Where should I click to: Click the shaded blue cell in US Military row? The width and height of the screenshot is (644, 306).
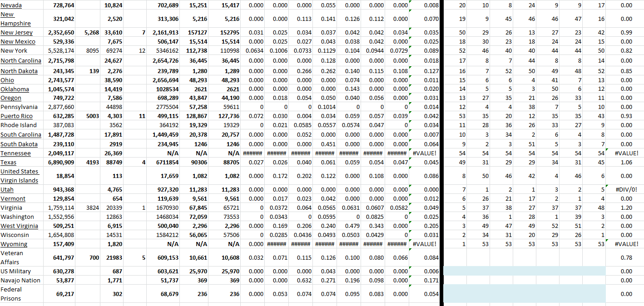coord(500,271)
